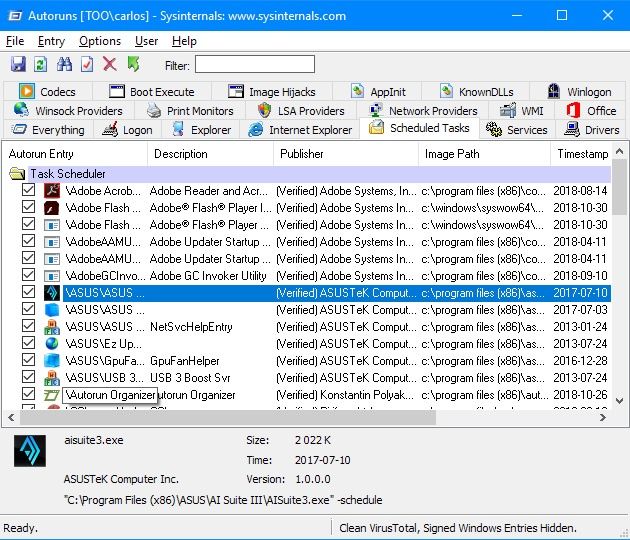Click the Filter text box
Viewport: 630px width, 540px height.
[x=255, y=64]
